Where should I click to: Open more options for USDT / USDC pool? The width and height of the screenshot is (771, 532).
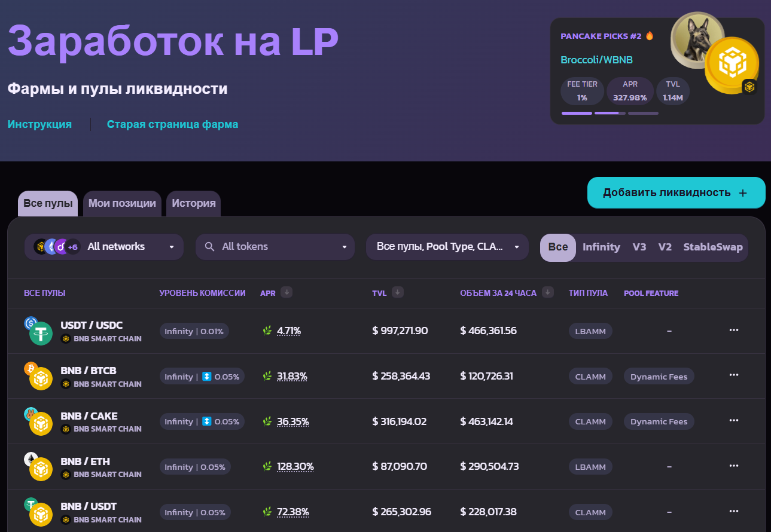(x=734, y=330)
